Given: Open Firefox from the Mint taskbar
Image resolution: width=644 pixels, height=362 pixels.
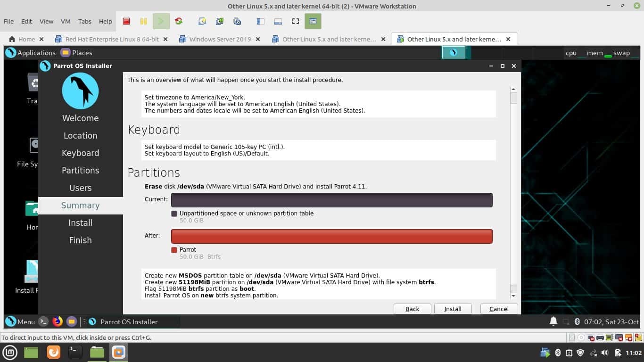Looking at the screenshot, I should click(53, 352).
